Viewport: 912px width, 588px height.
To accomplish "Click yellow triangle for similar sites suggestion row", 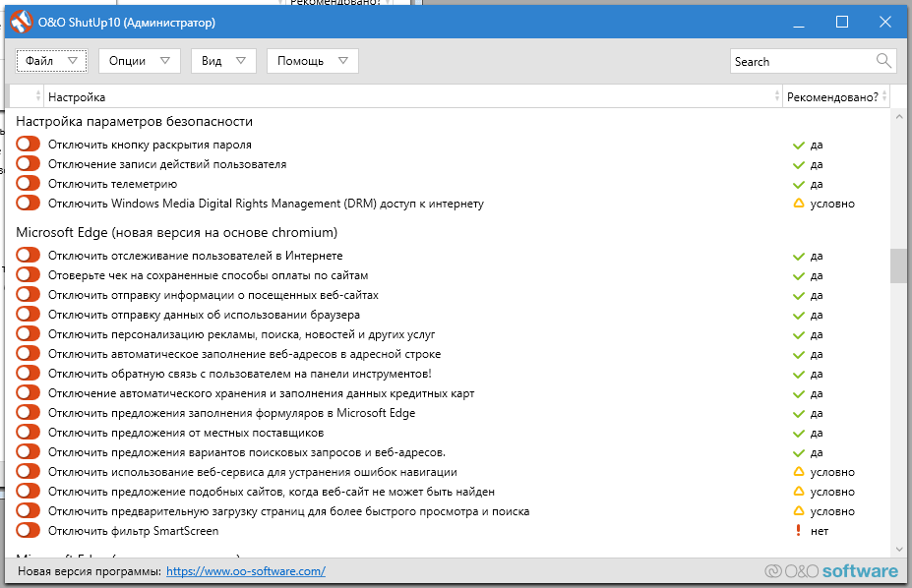I will click(x=799, y=492).
